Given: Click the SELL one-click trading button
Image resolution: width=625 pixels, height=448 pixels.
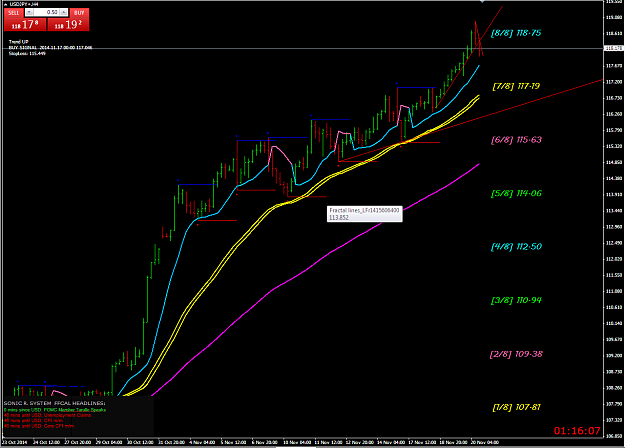Looking at the screenshot, I should pyautogui.click(x=14, y=13).
